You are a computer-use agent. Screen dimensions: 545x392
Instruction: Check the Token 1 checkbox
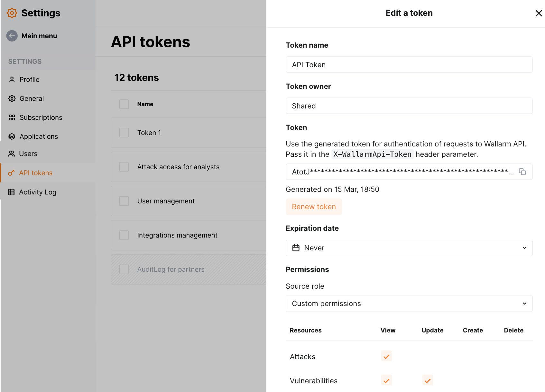pos(124,132)
